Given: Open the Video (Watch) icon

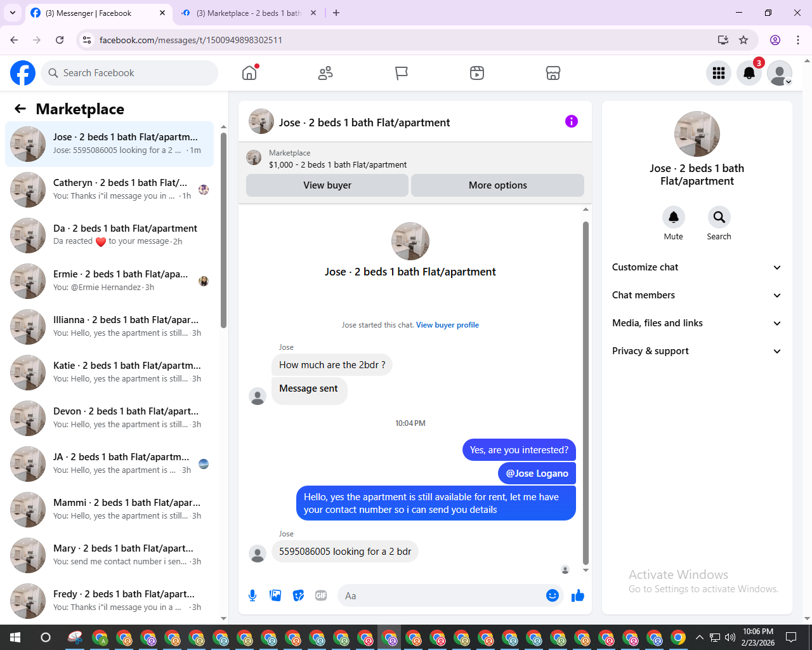Looking at the screenshot, I should (x=477, y=73).
